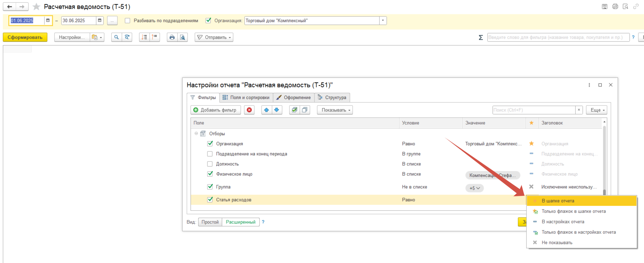Click the 'Сформировать' button

click(x=25, y=37)
